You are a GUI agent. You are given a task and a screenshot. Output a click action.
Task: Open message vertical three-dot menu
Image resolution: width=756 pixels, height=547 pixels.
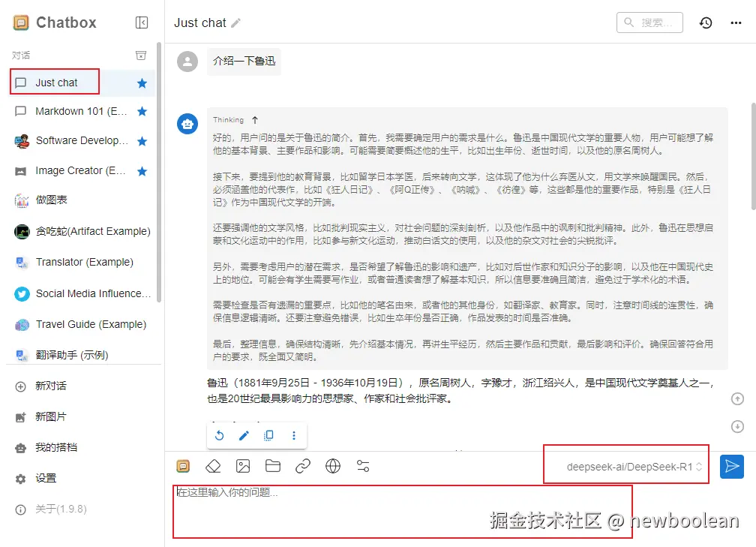[x=294, y=435]
